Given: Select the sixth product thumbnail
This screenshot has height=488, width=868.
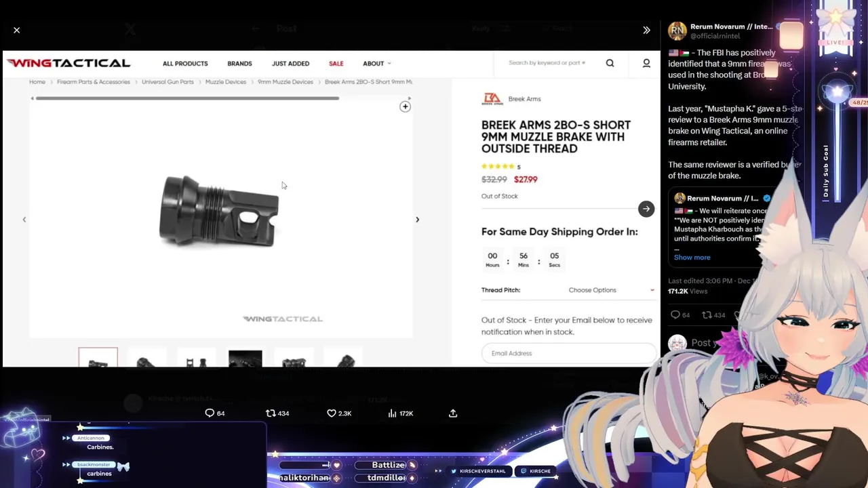Looking at the screenshot, I should (x=343, y=358).
